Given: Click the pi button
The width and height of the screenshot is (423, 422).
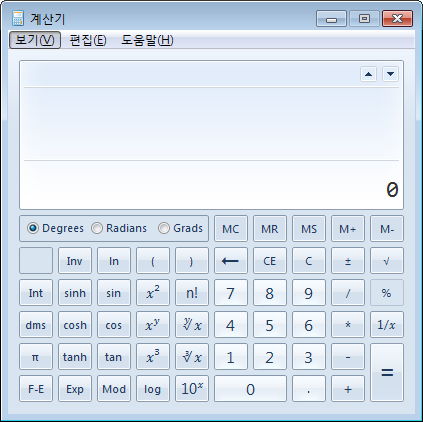Looking at the screenshot, I should click(36, 357).
